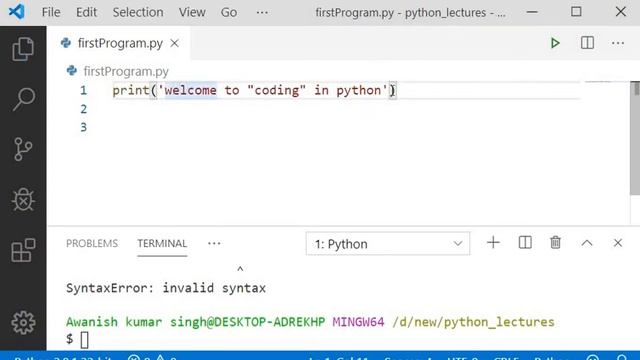Click line number 3 in gutter

tap(83, 127)
